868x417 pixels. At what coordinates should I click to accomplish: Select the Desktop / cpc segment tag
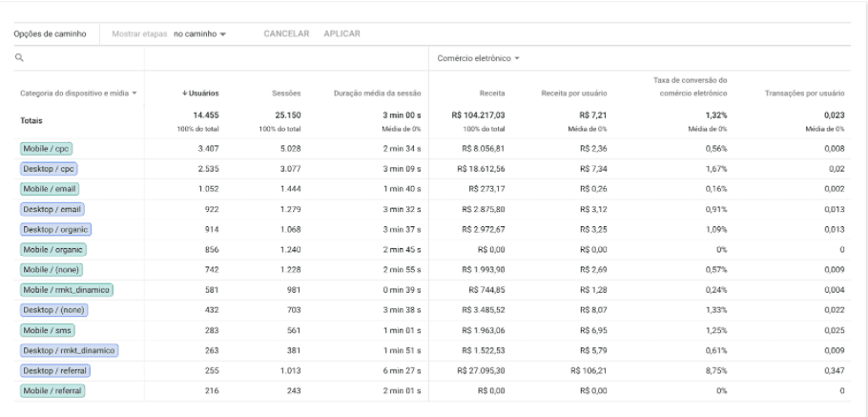48,169
